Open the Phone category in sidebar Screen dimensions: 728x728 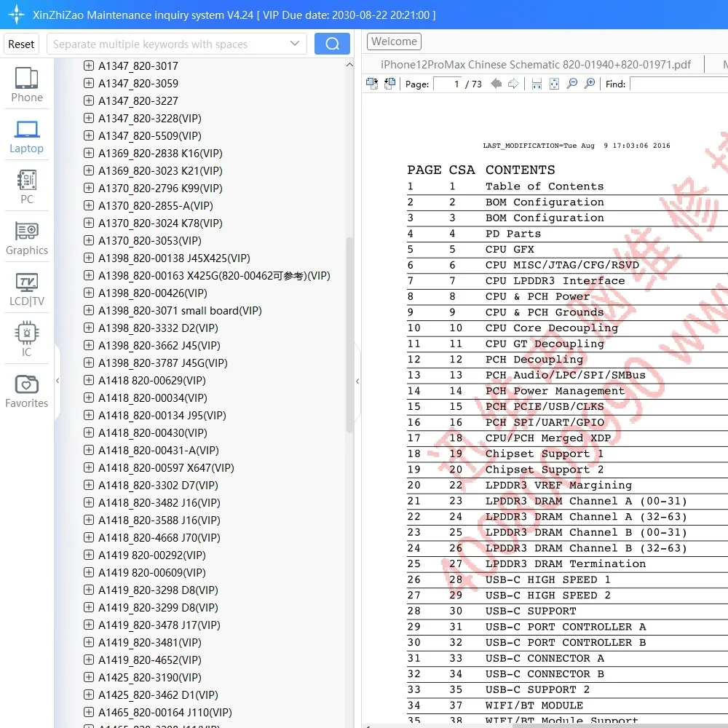(x=26, y=84)
